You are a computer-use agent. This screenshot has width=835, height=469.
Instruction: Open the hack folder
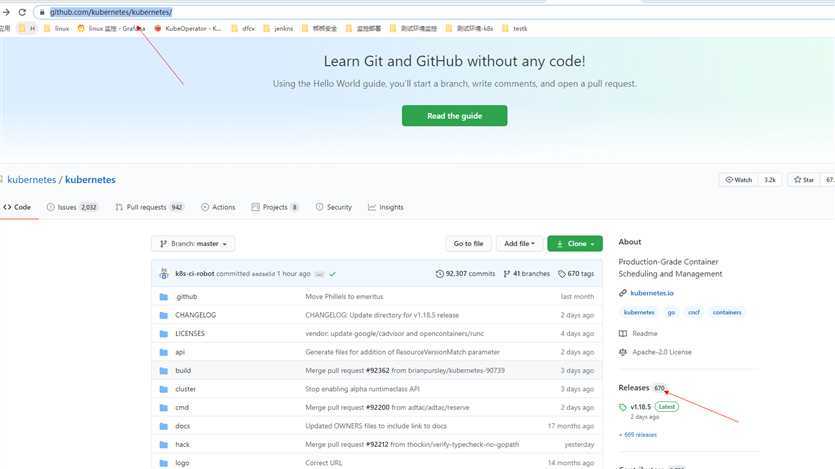(182, 445)
